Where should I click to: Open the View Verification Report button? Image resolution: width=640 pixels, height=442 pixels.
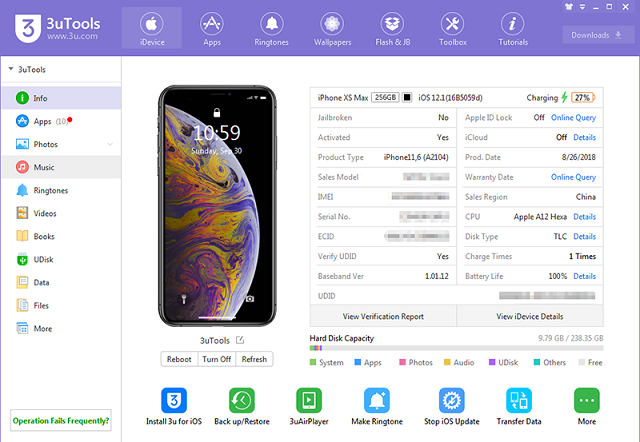click(383, 316)
